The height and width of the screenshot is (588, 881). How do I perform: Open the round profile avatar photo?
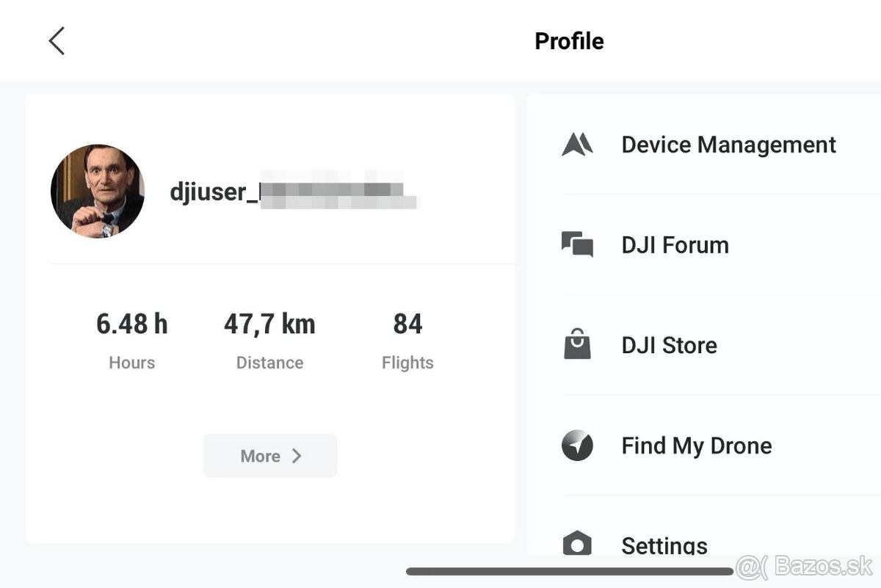pyautogui.click(x=98, y=191)
